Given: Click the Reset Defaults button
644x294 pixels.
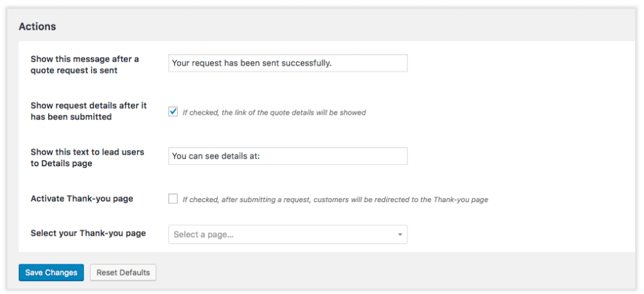Looking at the screenshot, I should [123, 272].
